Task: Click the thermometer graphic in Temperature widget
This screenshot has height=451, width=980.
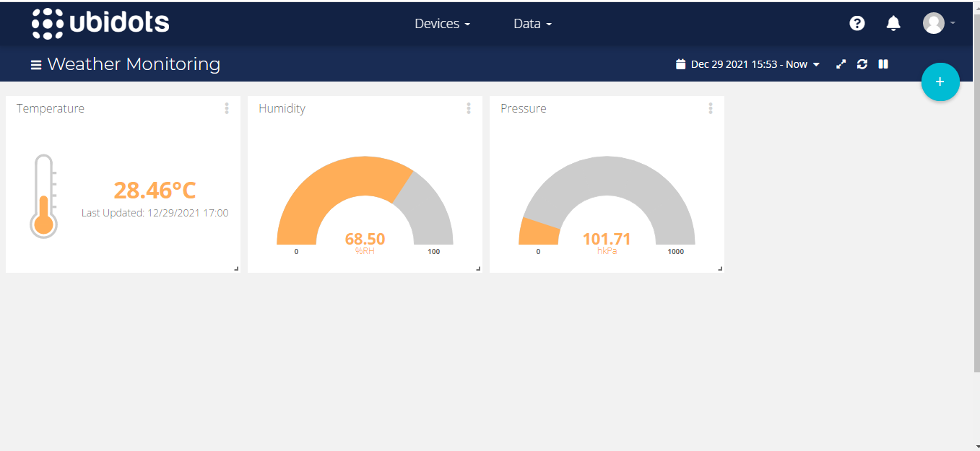Action: pos(43,196)
